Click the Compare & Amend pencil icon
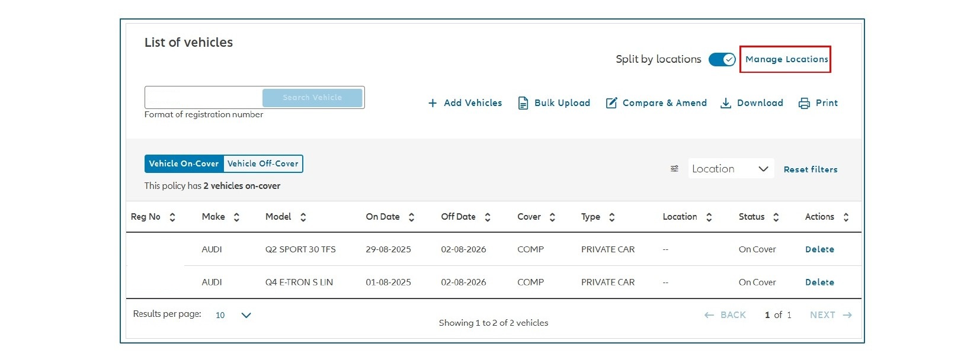The height and width of the screenshot is (353, 980). point(611,103)
